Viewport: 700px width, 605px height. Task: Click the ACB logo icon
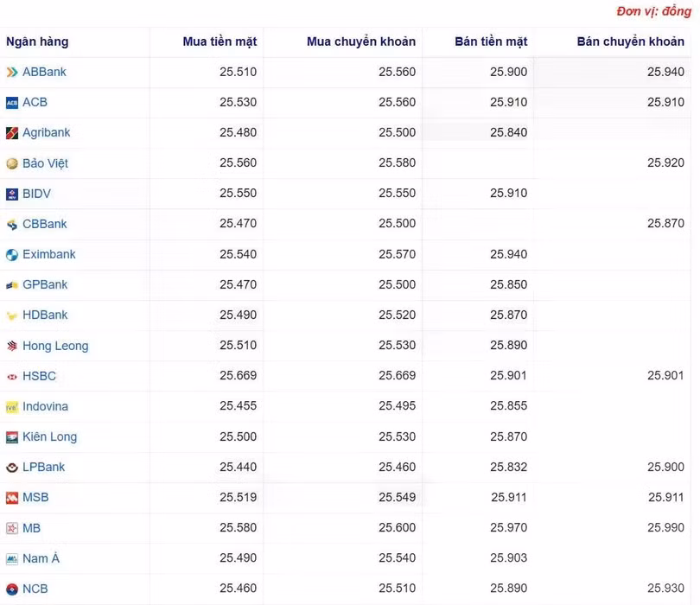pos(12,103)
